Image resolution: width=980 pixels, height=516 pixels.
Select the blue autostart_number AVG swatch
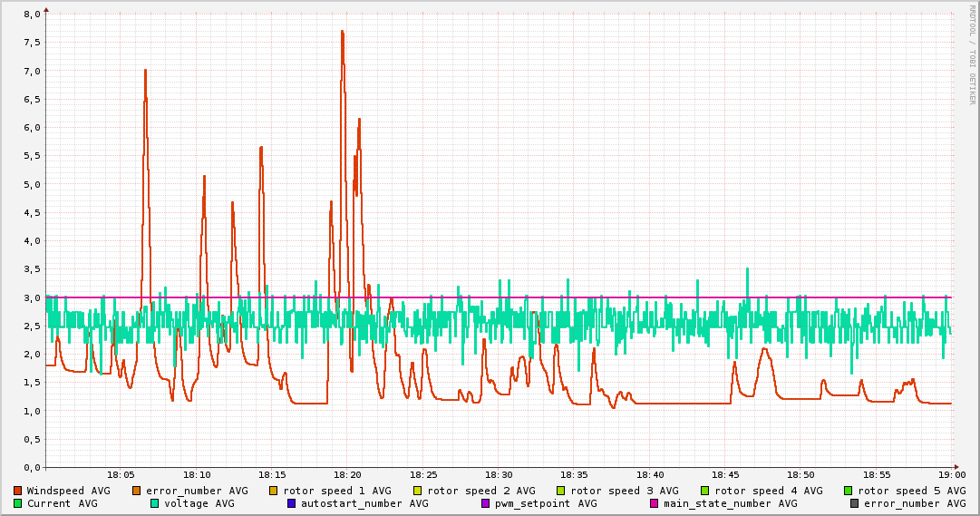(292, 503)
